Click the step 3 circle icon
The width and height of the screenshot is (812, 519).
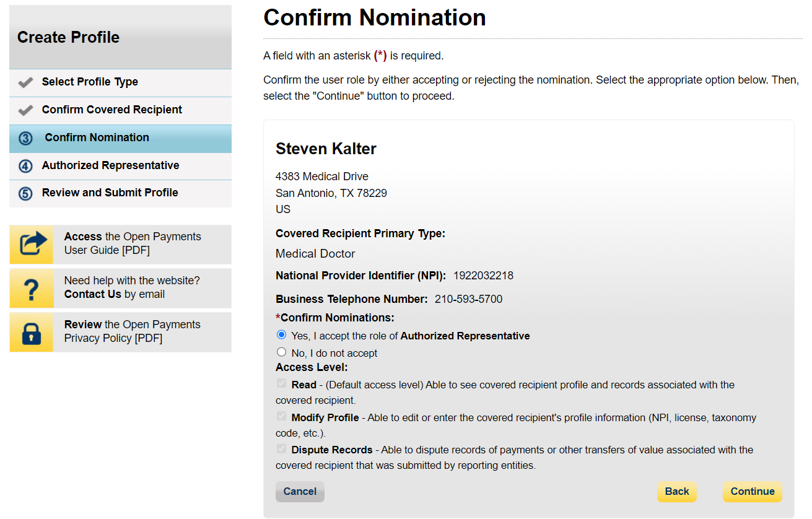(x=25, y=138)
